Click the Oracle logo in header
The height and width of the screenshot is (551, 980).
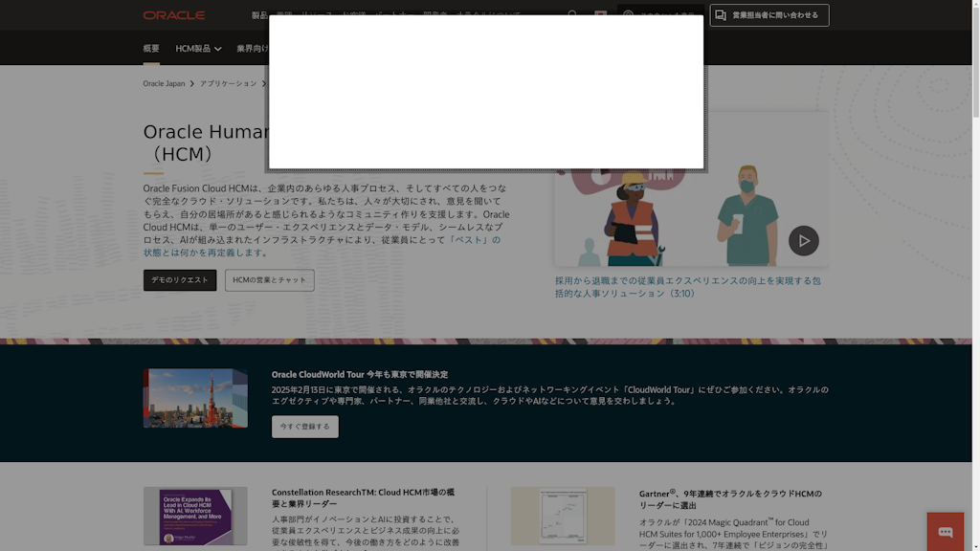point(173,15)
